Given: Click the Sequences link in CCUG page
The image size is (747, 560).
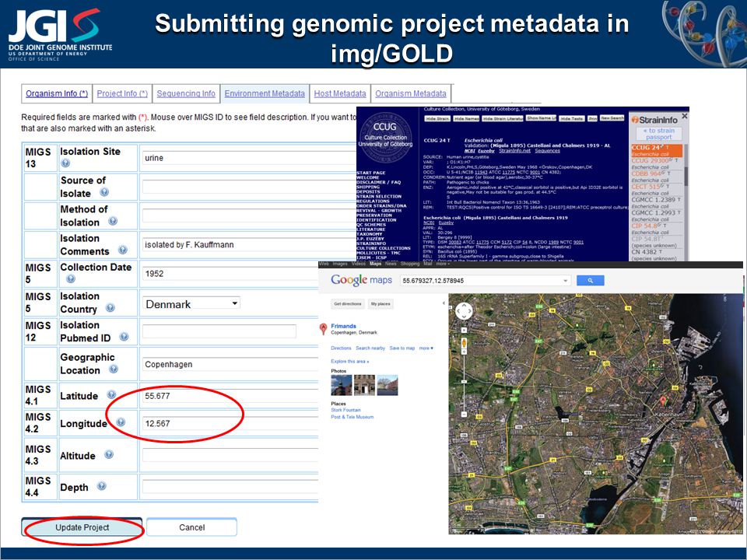Looking at the screenshot, I should click(547, 151).
